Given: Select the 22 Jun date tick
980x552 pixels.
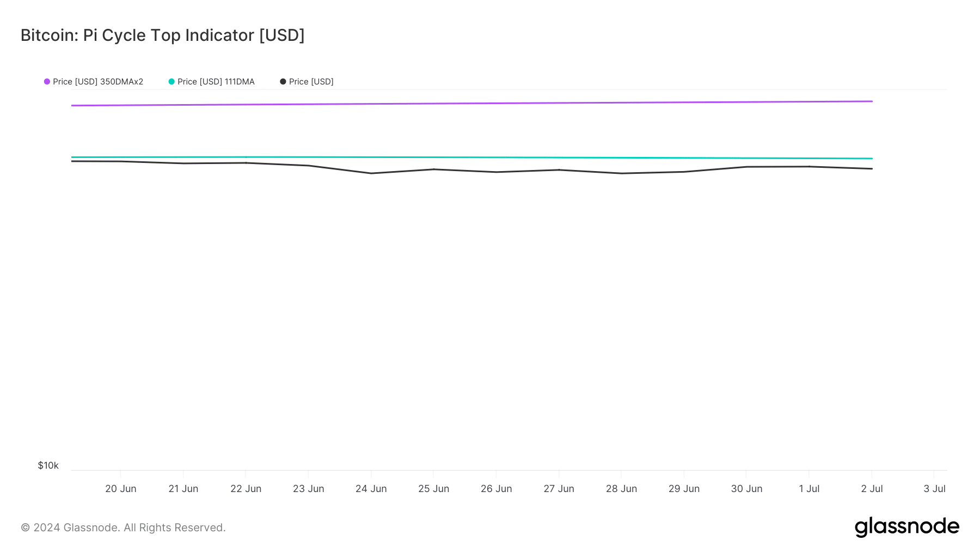Looking at the screenshot, I should coord(246,489).
